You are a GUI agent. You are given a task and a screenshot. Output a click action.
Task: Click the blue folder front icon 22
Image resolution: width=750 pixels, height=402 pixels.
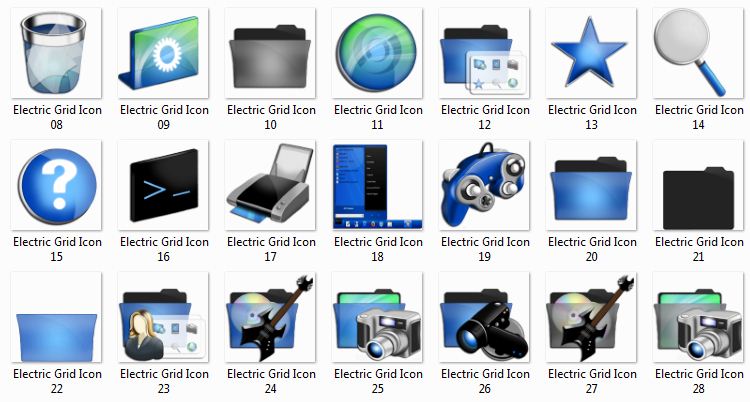56,317
